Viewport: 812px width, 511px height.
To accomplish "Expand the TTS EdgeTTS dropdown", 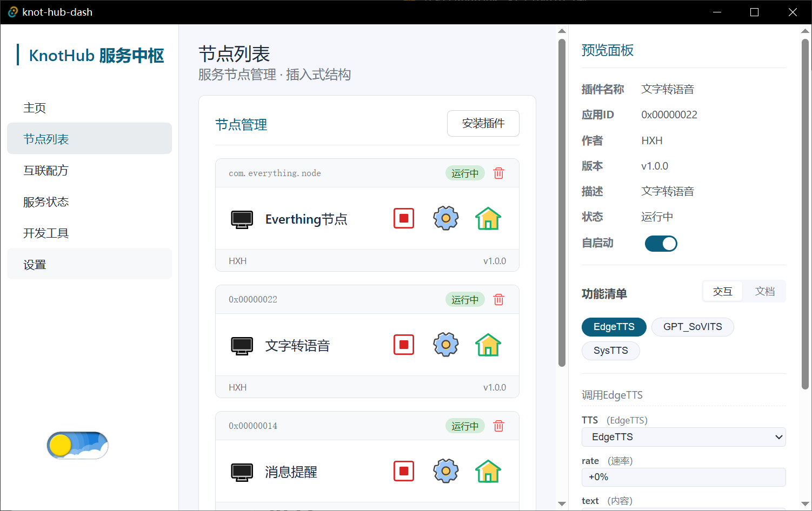I will pyautogui.click(x=683, y=437).
